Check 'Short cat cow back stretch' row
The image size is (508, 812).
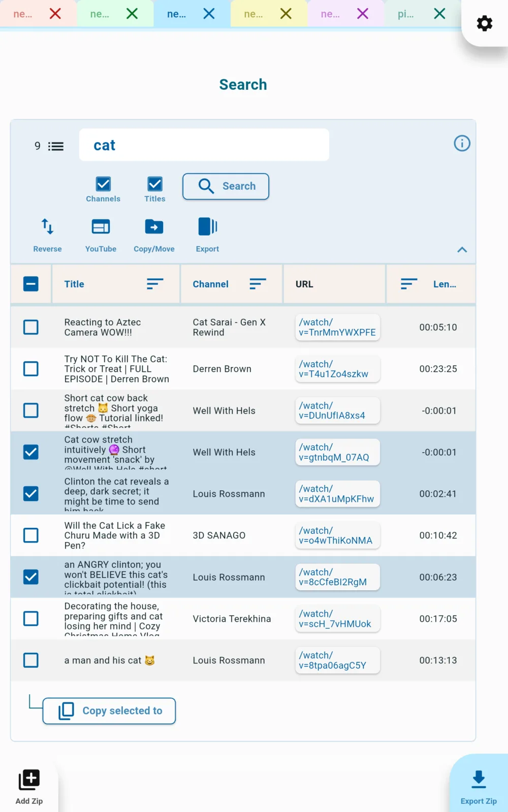31,411
